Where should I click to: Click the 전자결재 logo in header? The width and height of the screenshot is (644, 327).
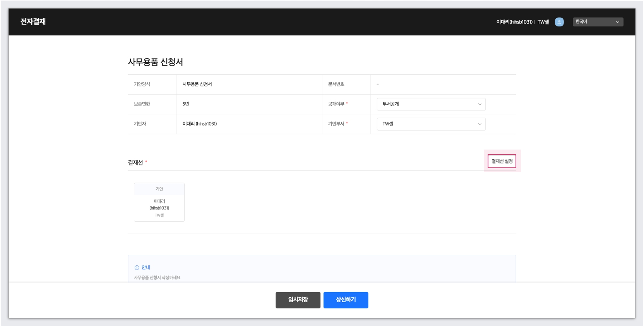[33, 22]
